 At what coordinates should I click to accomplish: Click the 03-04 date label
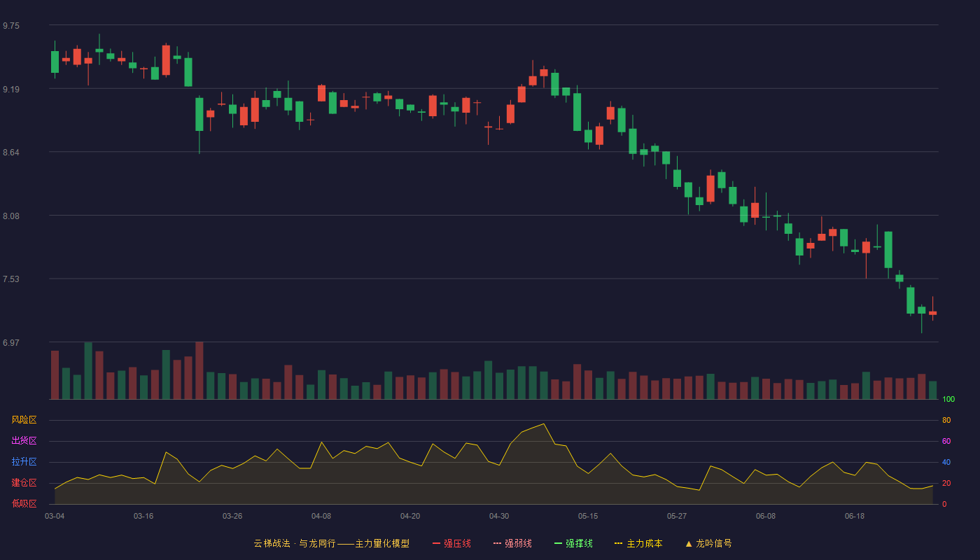click(55, 516)
